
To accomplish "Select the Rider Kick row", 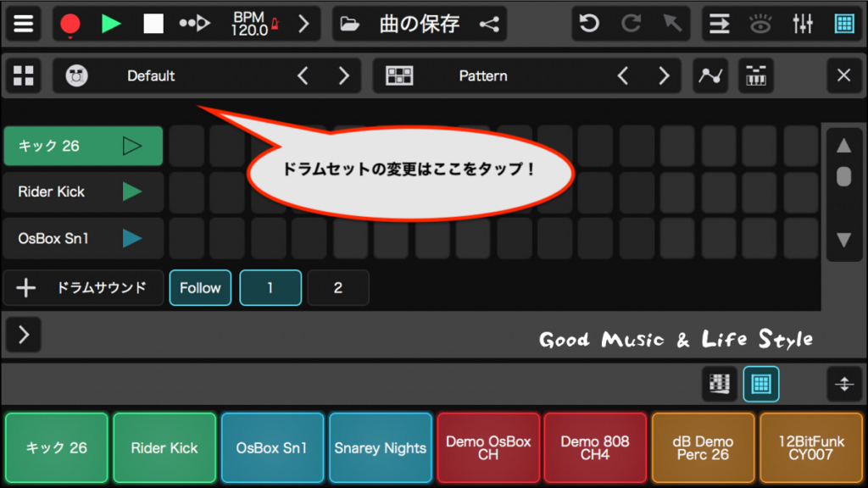I will (x=83, y=192).
